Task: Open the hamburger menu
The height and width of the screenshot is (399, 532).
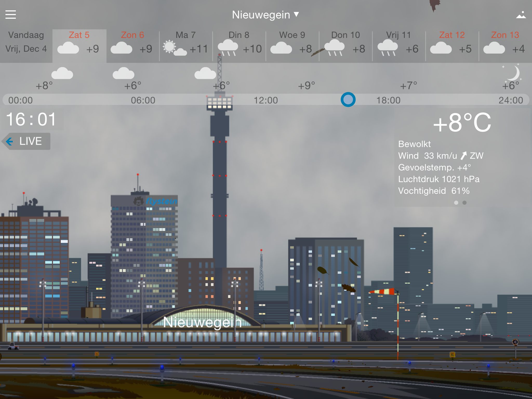Action: (x=11, y=15)
